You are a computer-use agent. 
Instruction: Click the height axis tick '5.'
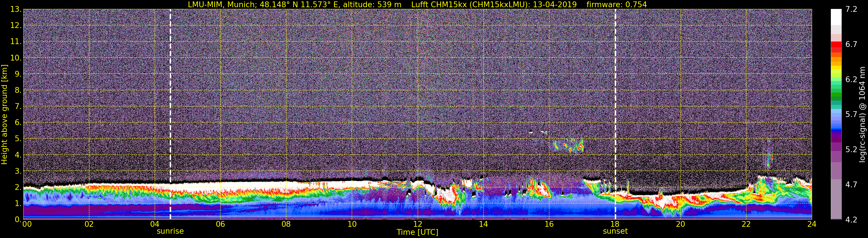click(x=18, y=139)
